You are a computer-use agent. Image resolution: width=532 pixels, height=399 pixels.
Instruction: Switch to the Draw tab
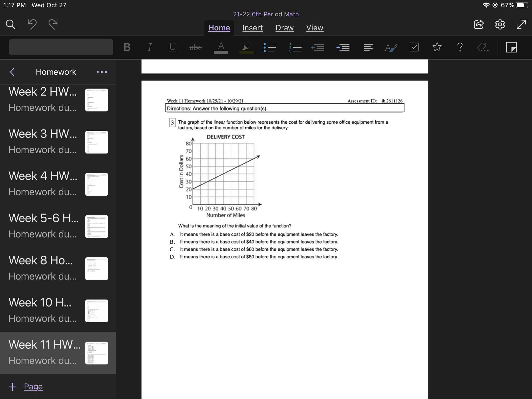click(x=284, y=28)
